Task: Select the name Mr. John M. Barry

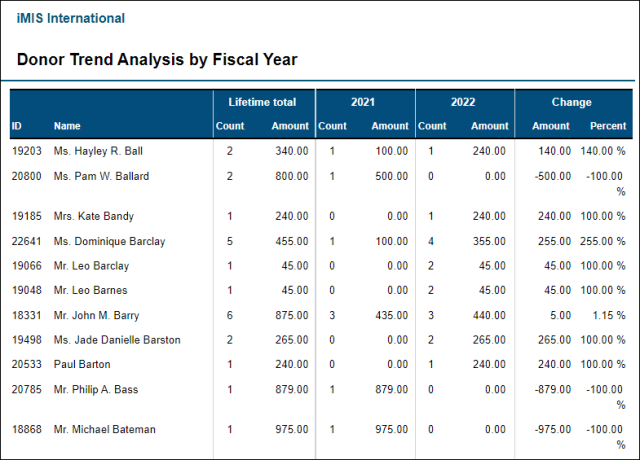Action: tap(96, 316)
